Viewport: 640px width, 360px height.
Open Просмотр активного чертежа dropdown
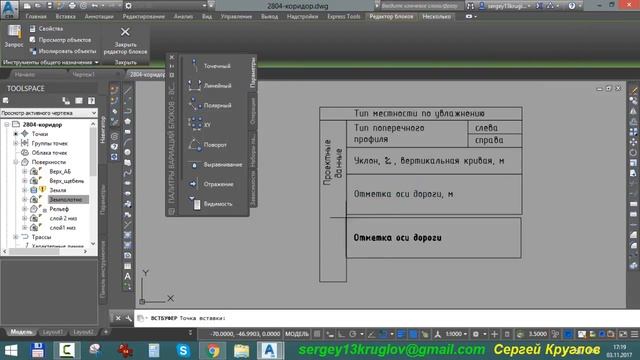[x=49, y=113]
